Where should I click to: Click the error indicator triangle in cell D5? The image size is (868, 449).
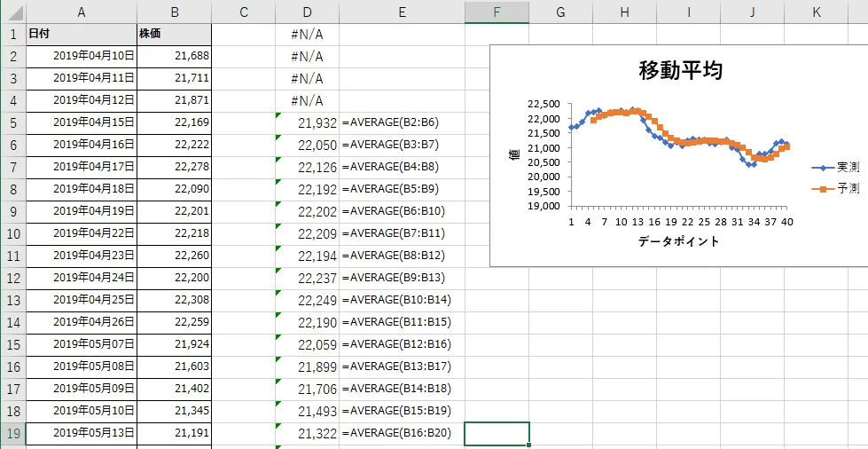[x=279, y=115]
